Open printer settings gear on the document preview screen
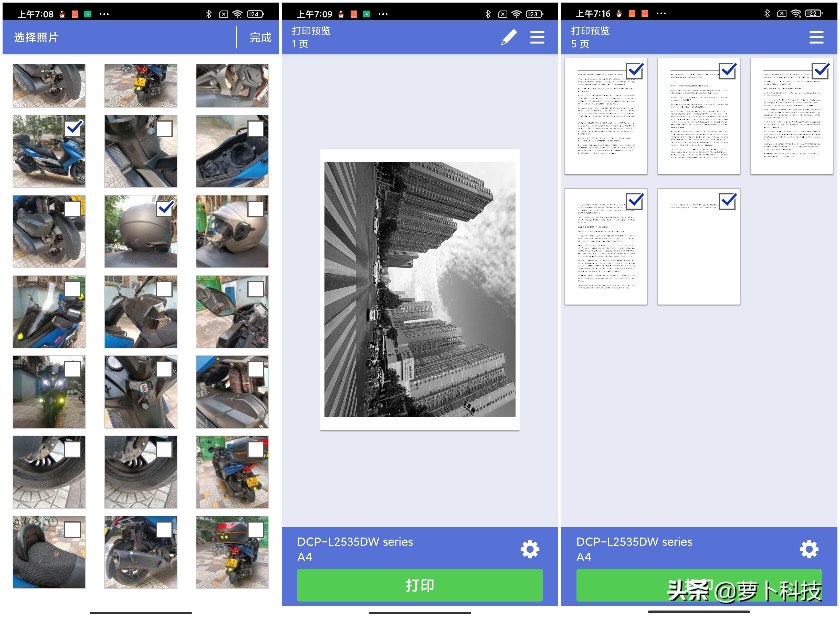840x620 pixels. pyautogui.click(x=809, y=549)
